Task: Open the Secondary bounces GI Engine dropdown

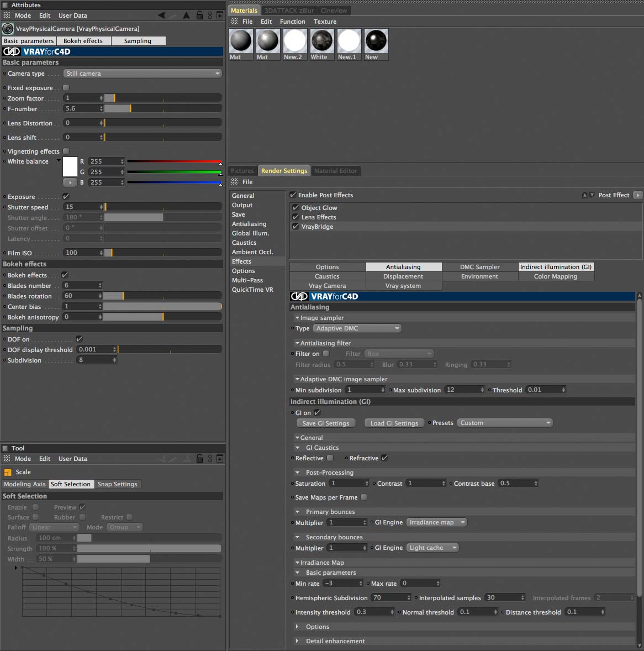Action: (x=432, y=548)
